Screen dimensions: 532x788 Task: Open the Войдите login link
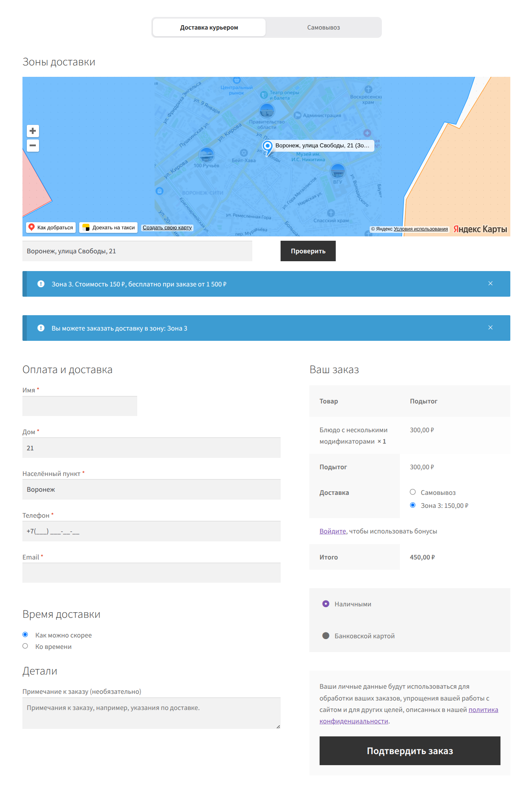pos(333,531)
